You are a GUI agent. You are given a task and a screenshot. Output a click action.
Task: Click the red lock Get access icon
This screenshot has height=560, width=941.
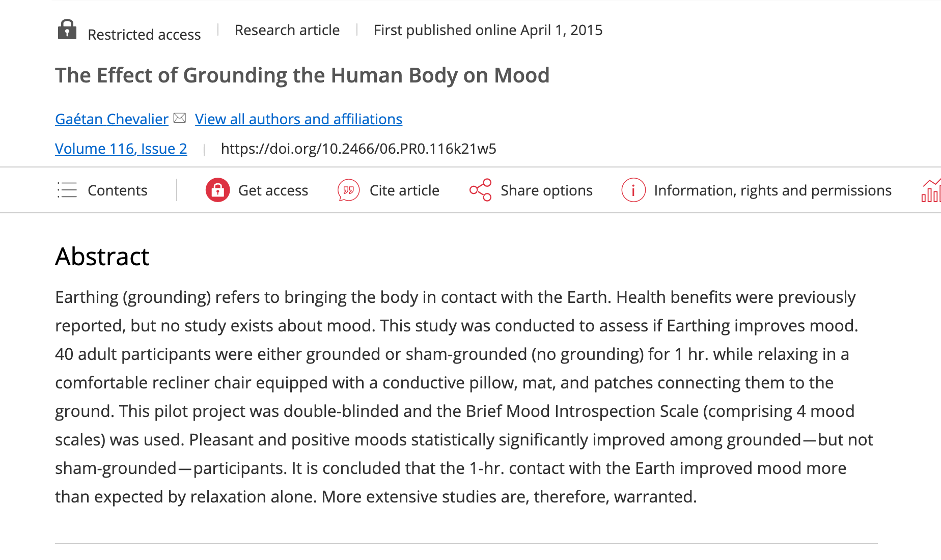coord(217,190)
